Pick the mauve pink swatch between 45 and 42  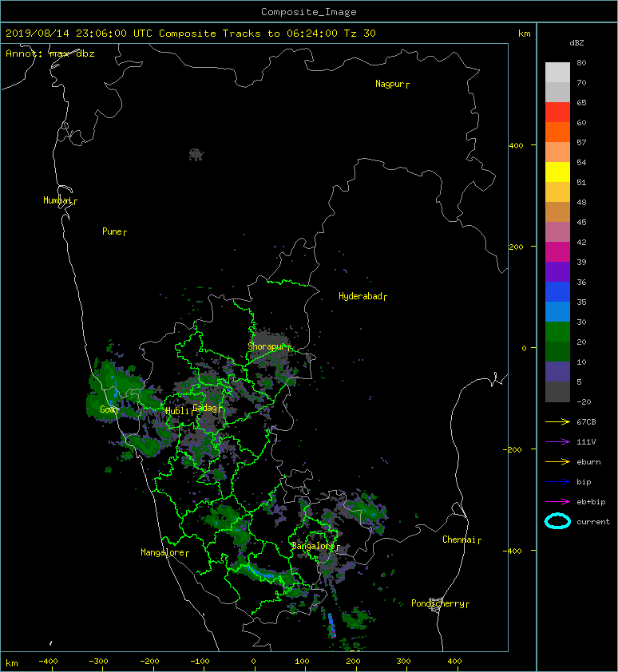[x=557, y=232]
